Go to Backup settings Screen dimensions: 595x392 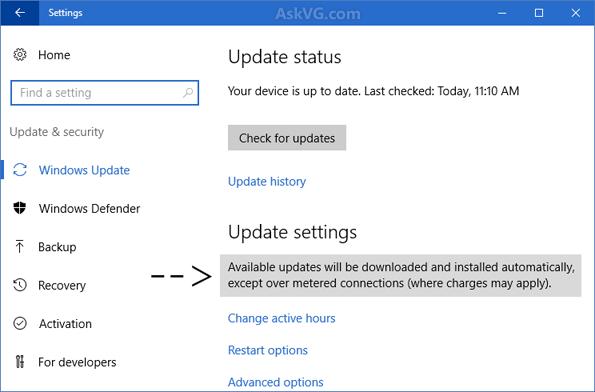coord(57,247)
